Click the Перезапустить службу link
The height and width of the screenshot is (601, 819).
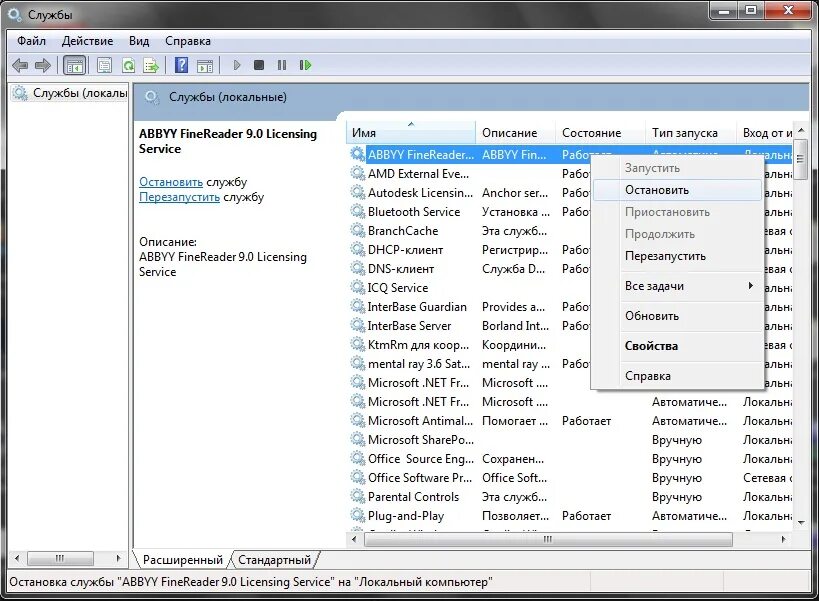(179, 197)
